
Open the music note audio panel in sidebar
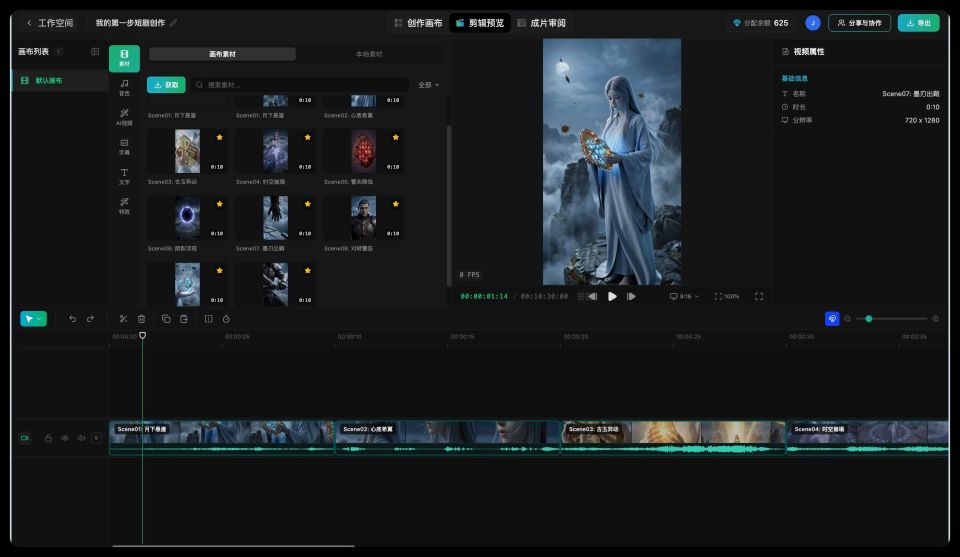pyautogui.click(x=124, y=87)
